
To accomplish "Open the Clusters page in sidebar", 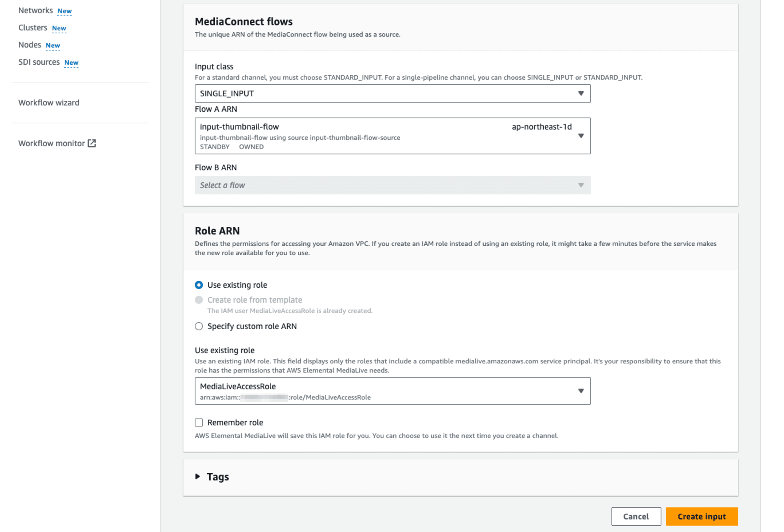I will pyautogui.click(x=33, y=28).
